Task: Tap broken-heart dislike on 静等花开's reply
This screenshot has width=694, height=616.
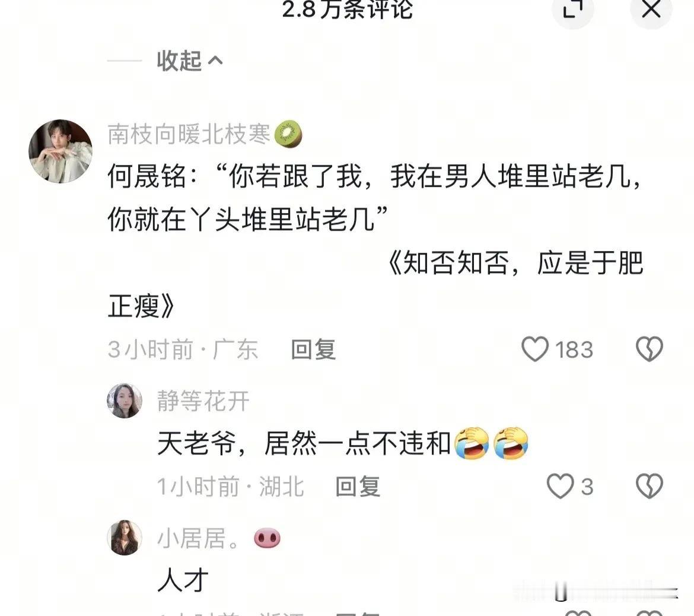Action: point(650,486)
